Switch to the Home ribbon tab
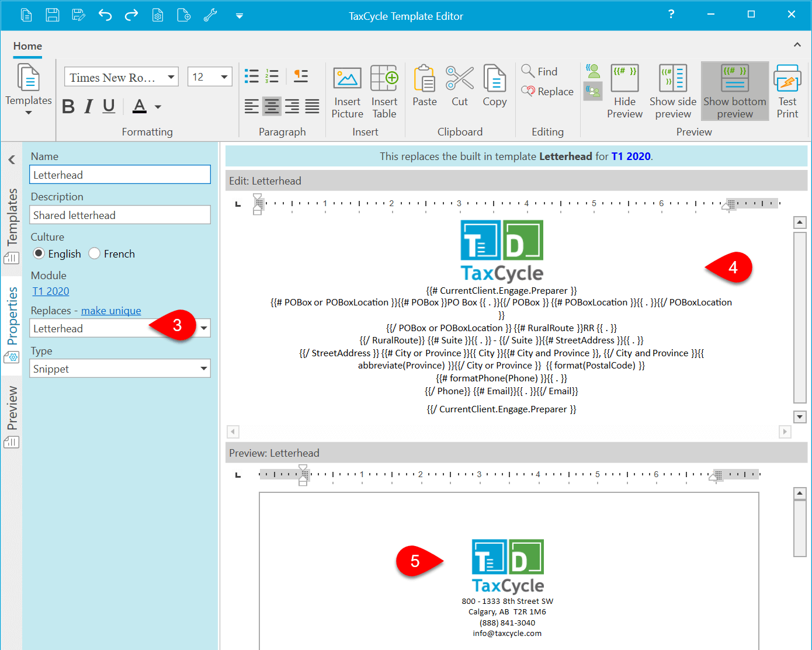Screen dimensions: 812x650 (27, 46)
